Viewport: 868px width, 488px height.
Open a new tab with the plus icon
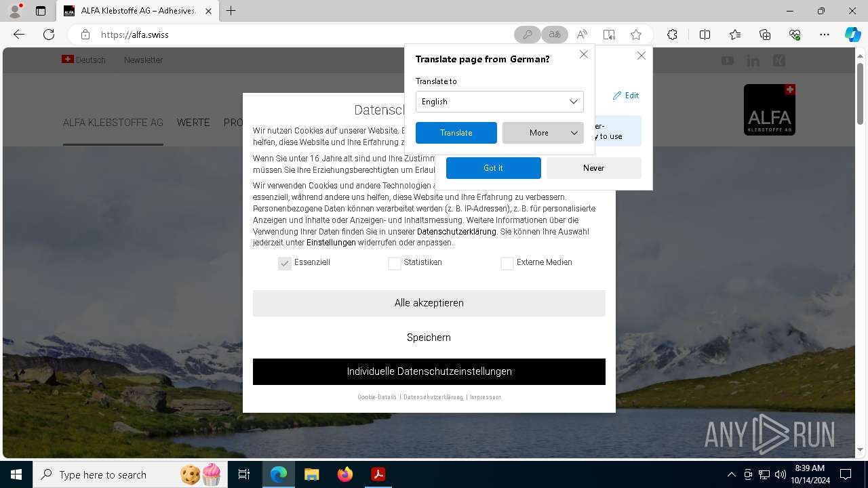click(x=231, y=11)
